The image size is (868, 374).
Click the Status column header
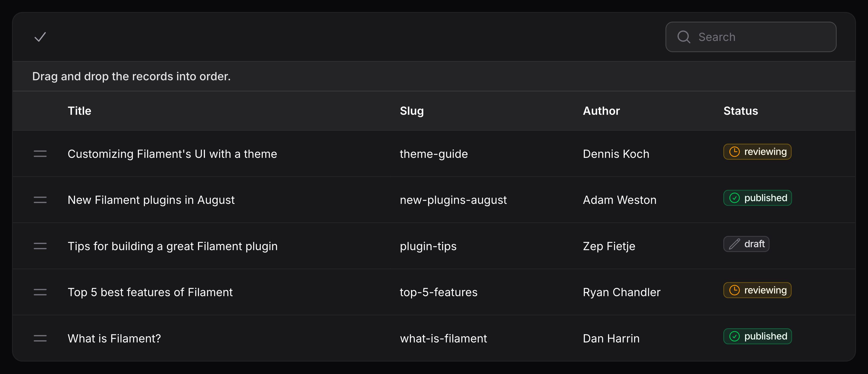(741, 111)
